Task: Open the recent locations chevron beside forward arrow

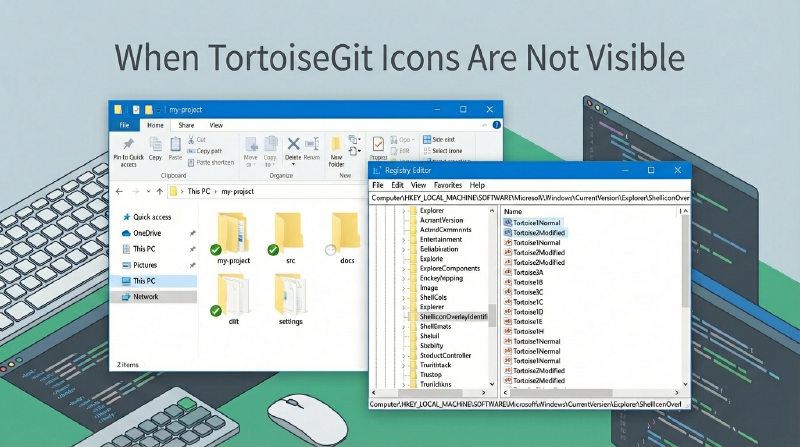Action: 148,192
